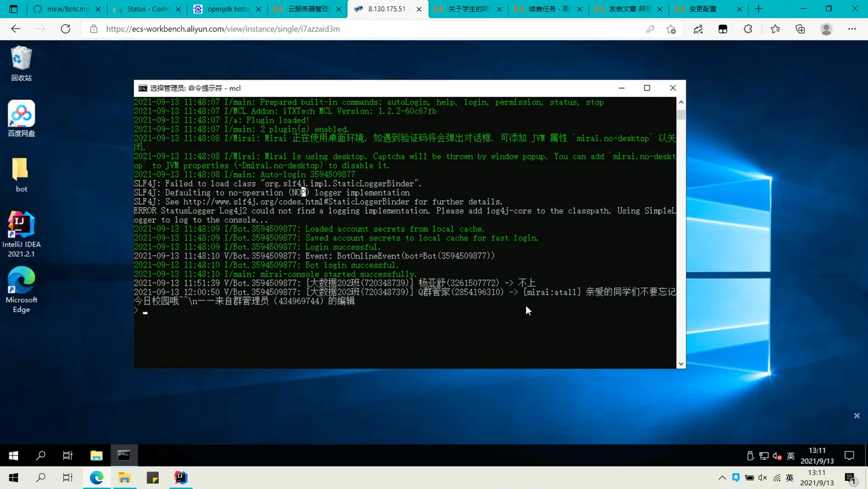Refresh the current browser page
Screen dimensions: 868x489
click(65, 29)
